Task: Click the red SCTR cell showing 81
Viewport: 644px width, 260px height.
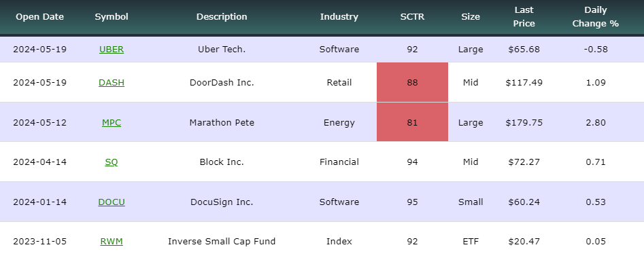Action: tap(412, 122)
